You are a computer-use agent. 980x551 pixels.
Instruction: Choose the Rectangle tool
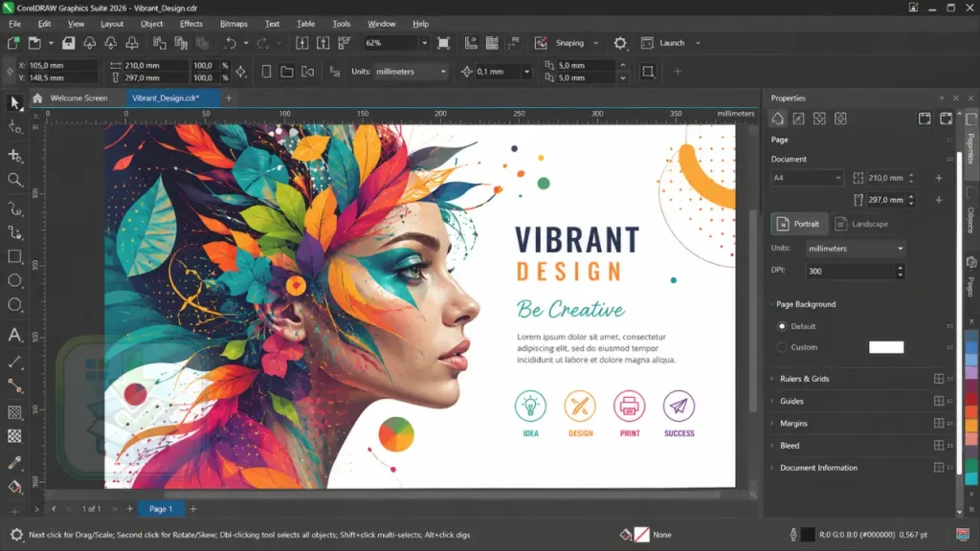click(15, 256)
